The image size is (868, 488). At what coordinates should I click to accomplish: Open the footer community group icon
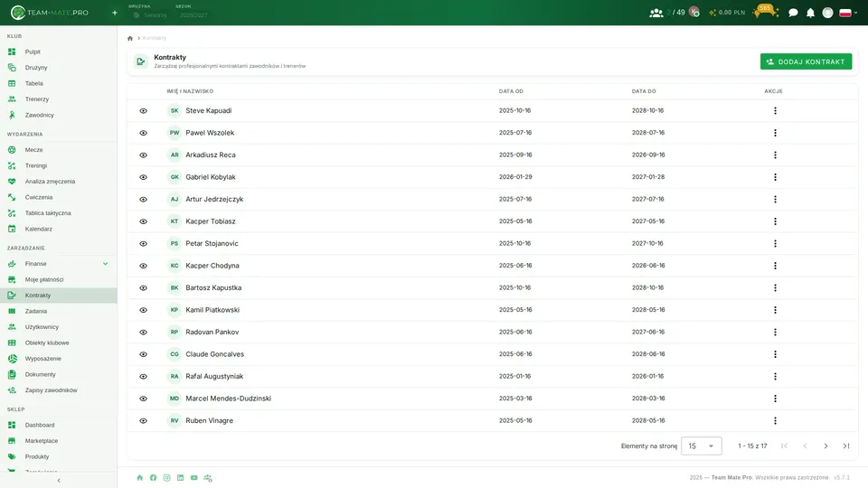tap(208, 477)
